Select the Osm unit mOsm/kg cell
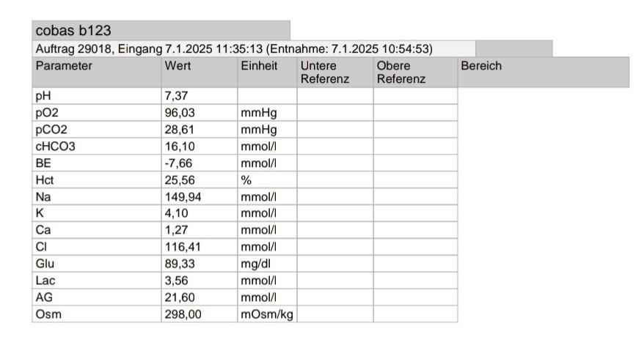The width and height of the screenshot is (644, 345). point(267,314)
